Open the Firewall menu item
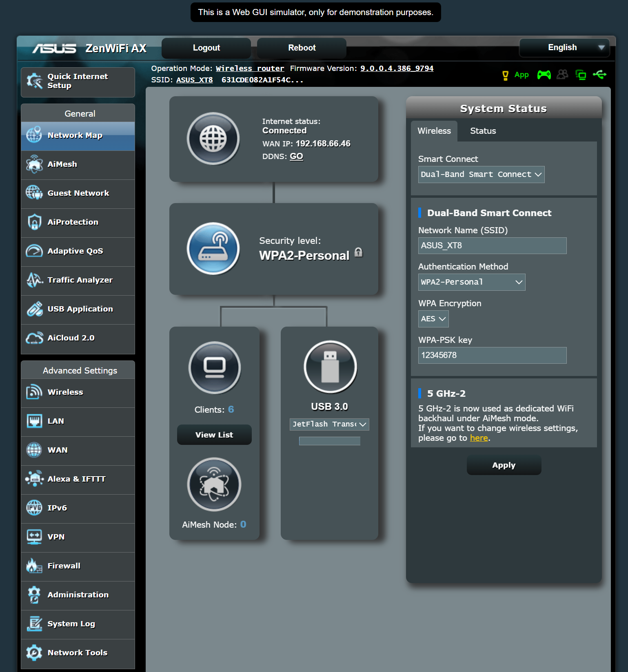 click(78, 566)
